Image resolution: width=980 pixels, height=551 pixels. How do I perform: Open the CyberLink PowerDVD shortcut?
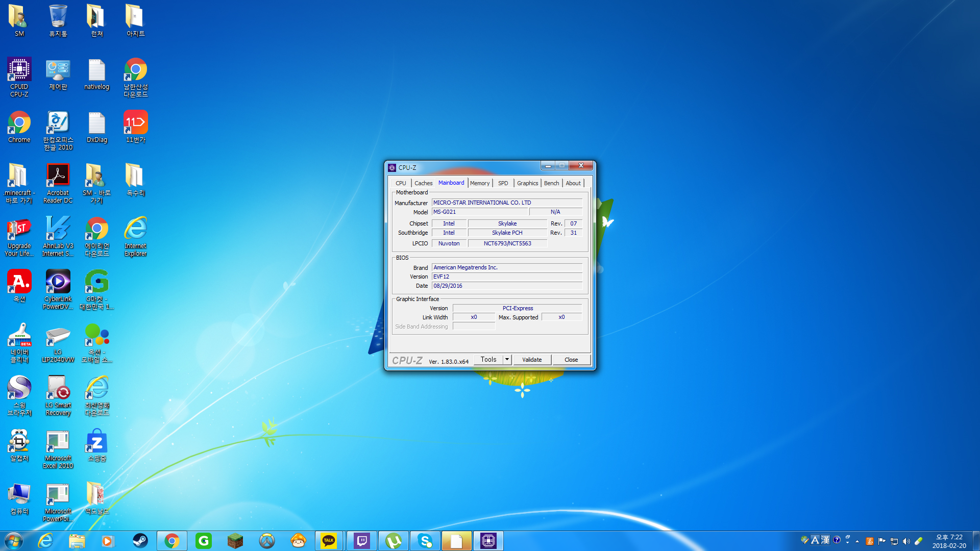click(58, 290)
